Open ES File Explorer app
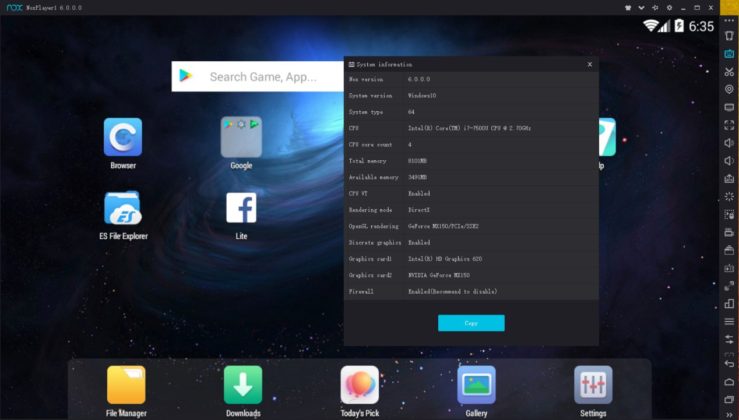 point(123,209)
